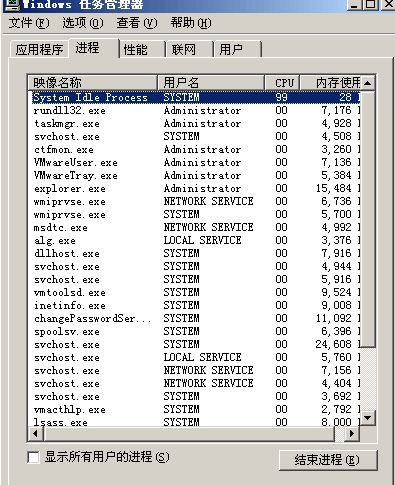Sort by 用户名 column header
395x485 pixels.
211,82
